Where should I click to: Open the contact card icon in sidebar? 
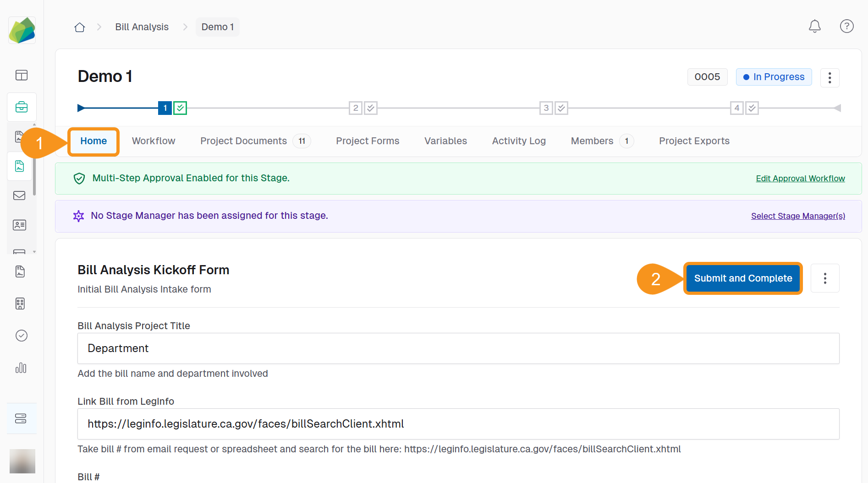pyautogui.click(x=20, y=225)
